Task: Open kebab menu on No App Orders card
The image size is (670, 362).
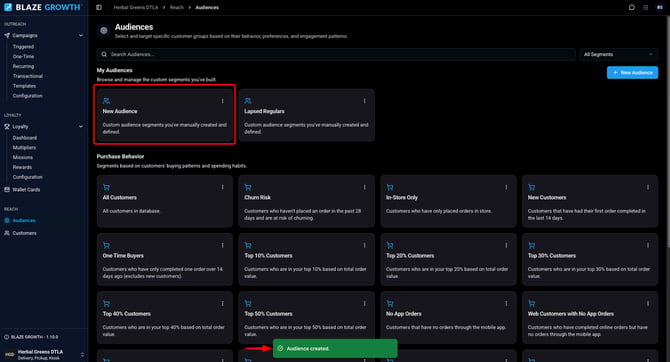Action: point(506,303)
